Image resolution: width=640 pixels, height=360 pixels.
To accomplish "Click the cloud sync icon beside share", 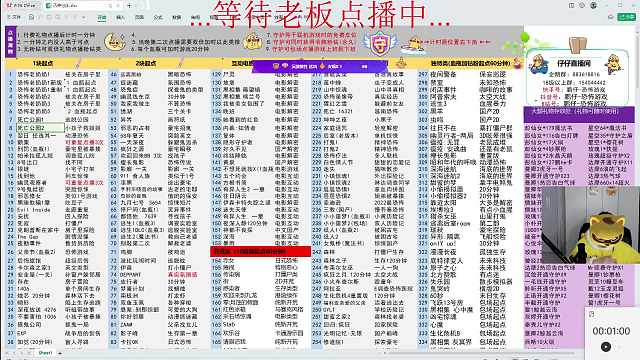I will point(611,17).
